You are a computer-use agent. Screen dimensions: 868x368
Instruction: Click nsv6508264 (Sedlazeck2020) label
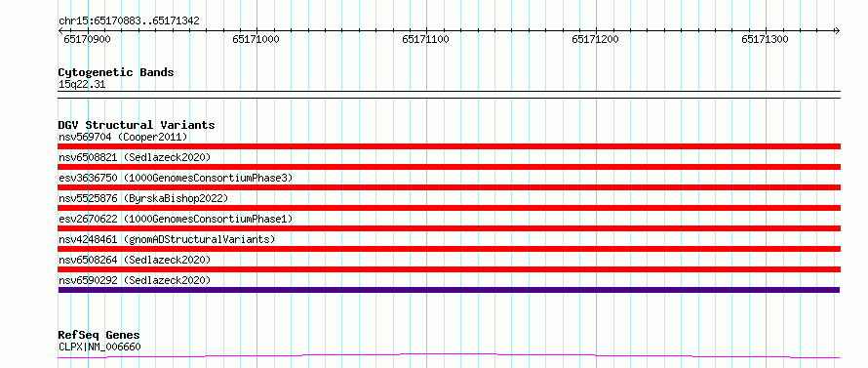tap(135, 260)
